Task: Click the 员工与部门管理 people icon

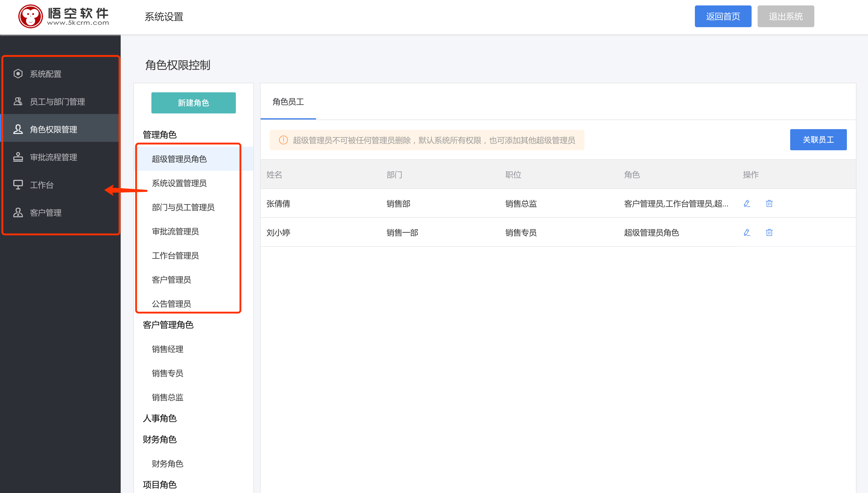Action: [x=18, y=101]
